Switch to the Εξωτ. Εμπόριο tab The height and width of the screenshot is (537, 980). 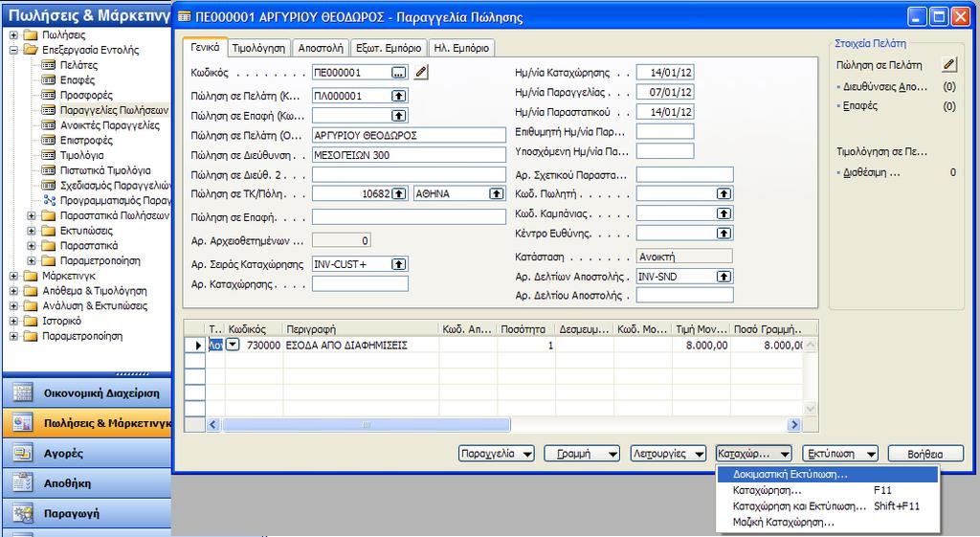pos(389,48)
